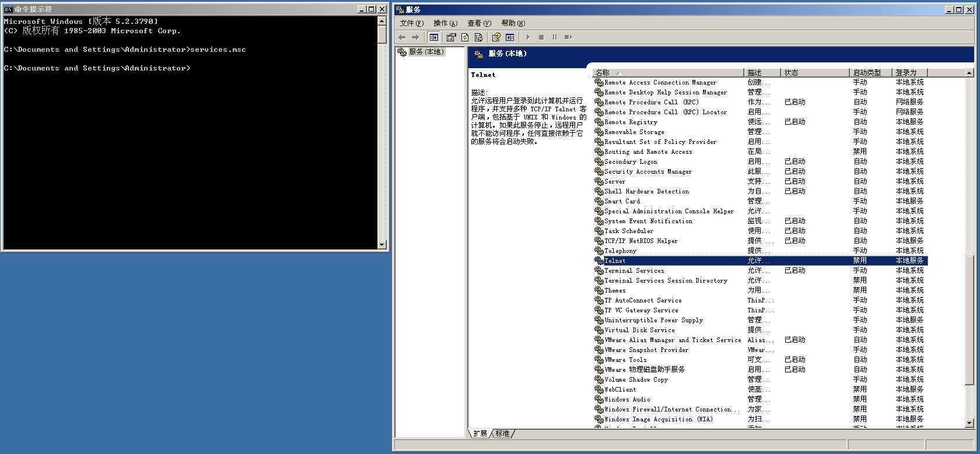Click the Export List toolbar icon
Viewport: 980px width, 454px height.
tap(479, 37)
